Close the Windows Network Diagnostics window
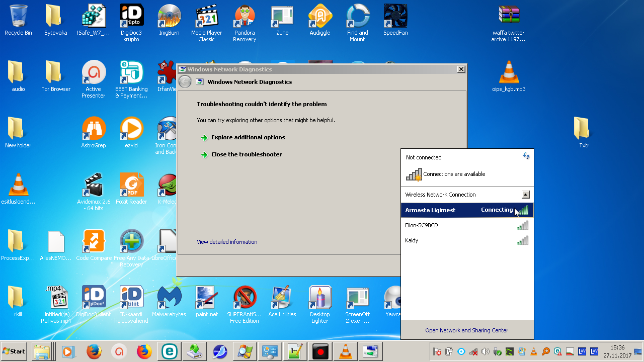This screenshot has height=362, width=644. pos(460,69)
